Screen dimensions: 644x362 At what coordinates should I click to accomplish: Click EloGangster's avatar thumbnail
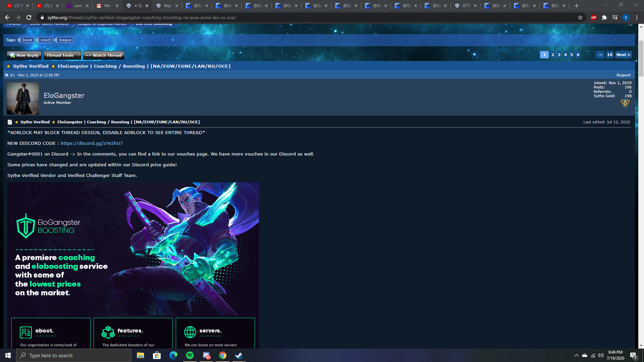click(23, 99)
